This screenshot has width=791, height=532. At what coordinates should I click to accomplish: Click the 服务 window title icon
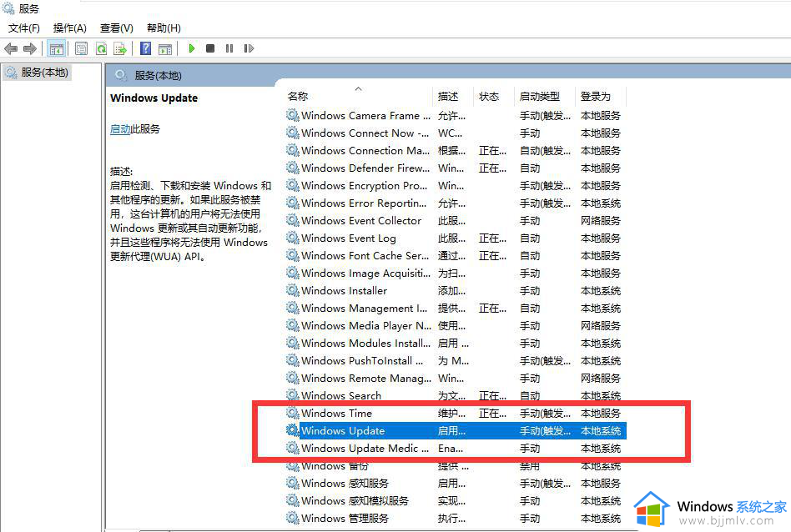tap(8, 8)
